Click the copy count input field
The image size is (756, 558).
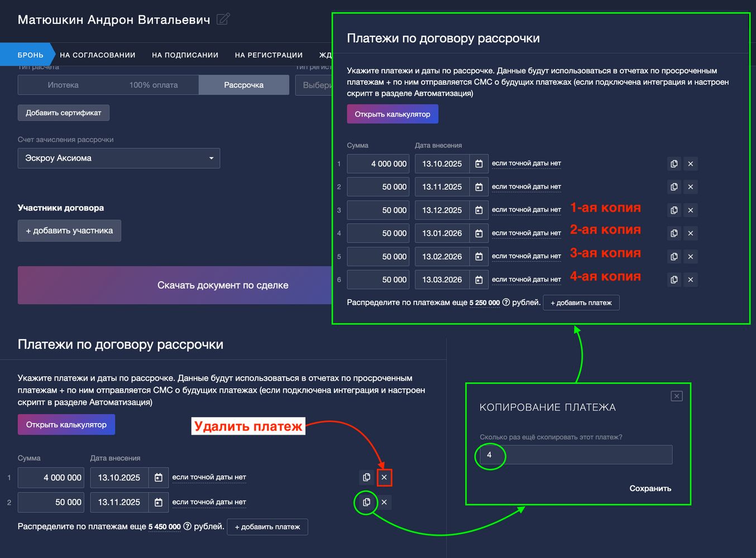tap(576, 455)
